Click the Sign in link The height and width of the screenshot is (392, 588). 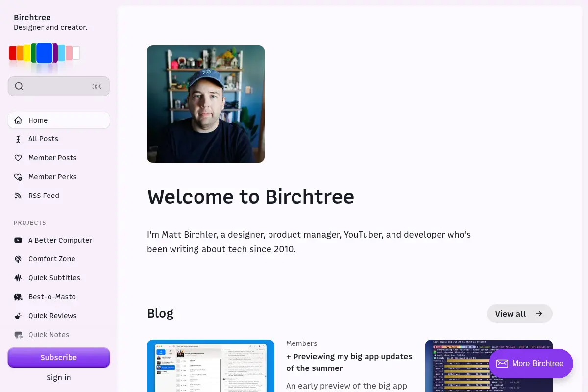tap(59, 377)
